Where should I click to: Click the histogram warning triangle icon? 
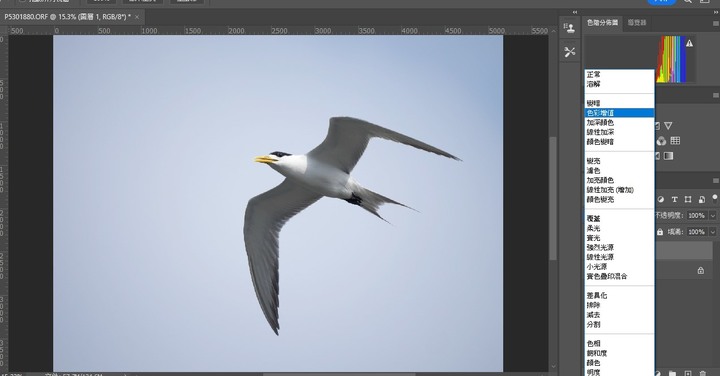[689, 43]
